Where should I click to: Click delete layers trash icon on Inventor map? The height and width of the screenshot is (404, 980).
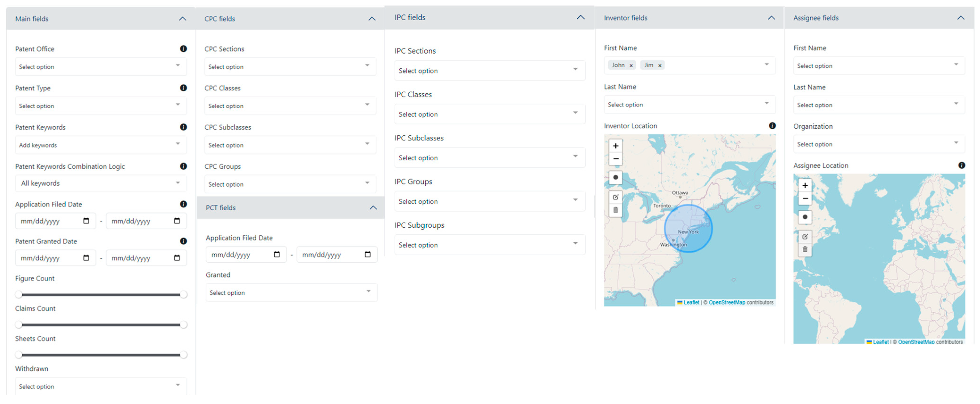click(616, 210)
